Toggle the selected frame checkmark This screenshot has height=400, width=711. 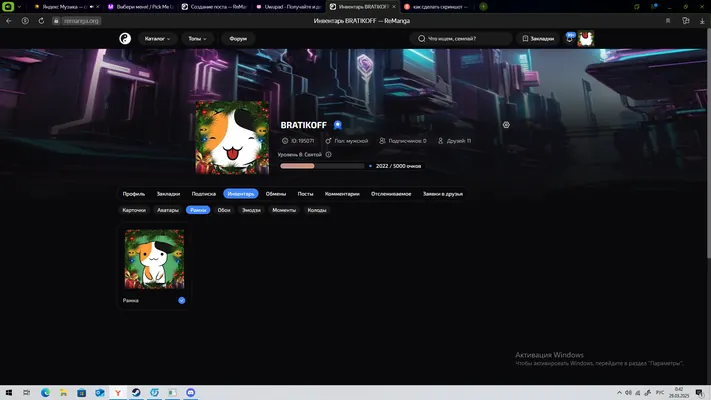pos(182,300)
